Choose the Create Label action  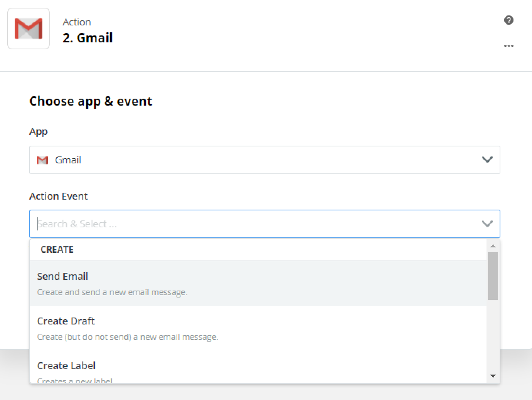coord(258,367)
